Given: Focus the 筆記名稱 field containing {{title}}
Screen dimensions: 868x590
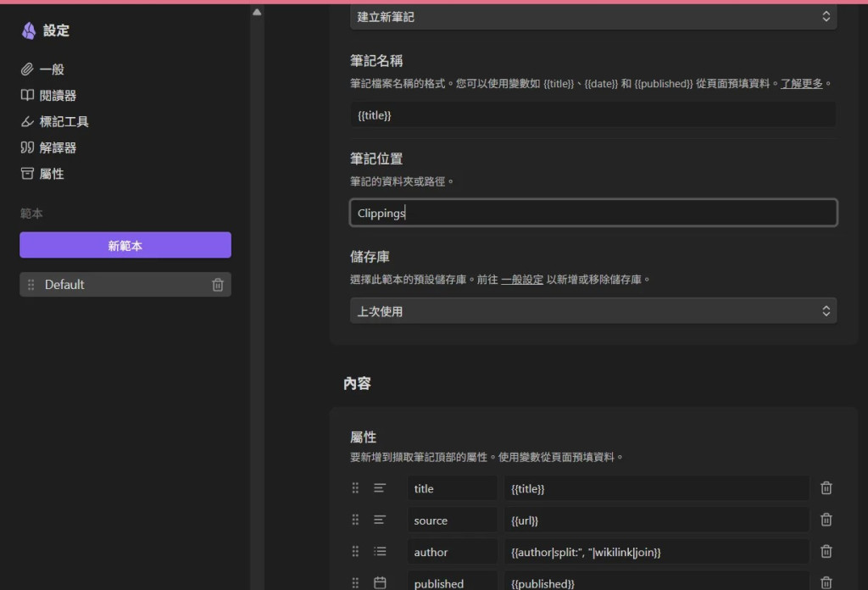Looking at the screenshot, I should tap(593, 115).
